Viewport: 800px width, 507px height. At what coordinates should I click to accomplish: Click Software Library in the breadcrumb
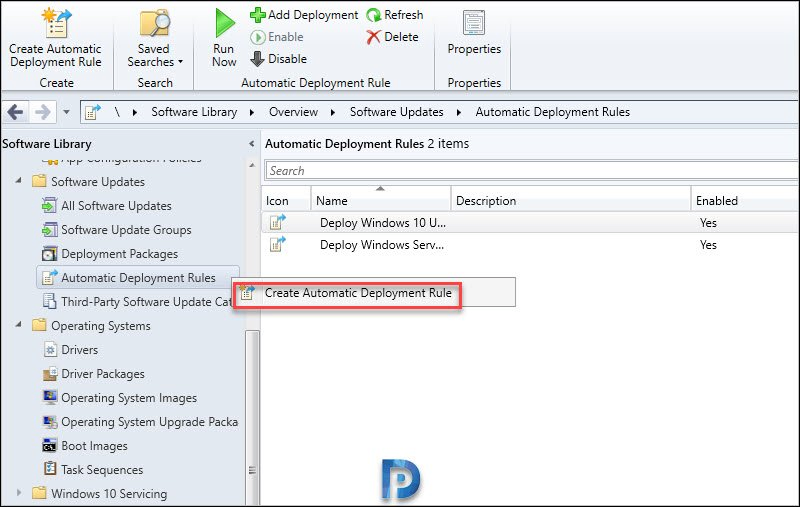(194, 112)
